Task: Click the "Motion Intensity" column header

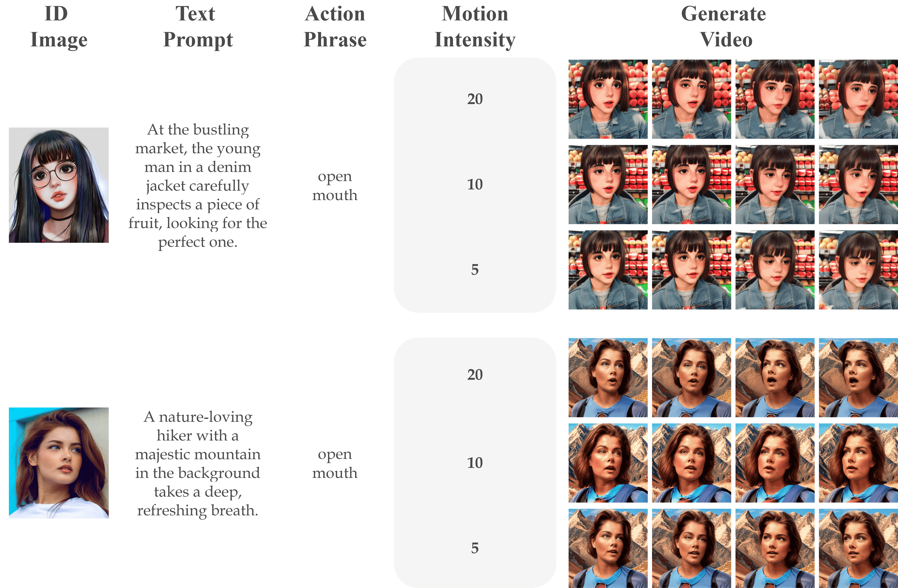Action: point(475,26)
